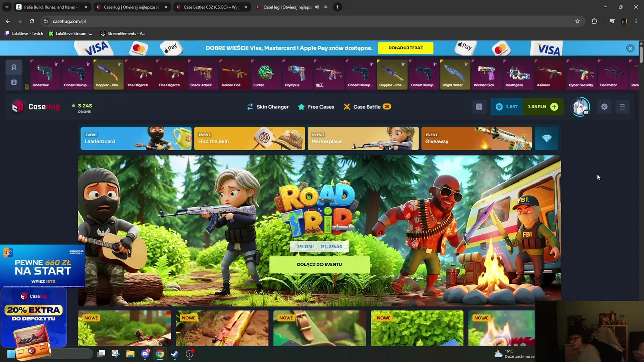
Task: Open Skin Changer page
Action: click(x=268, y=107)
